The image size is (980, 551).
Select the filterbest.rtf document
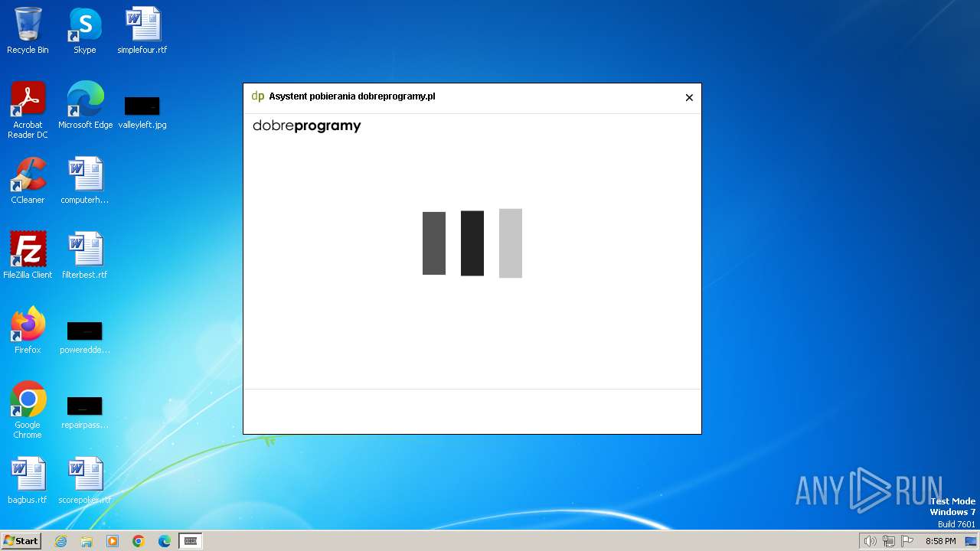(85, 256)
